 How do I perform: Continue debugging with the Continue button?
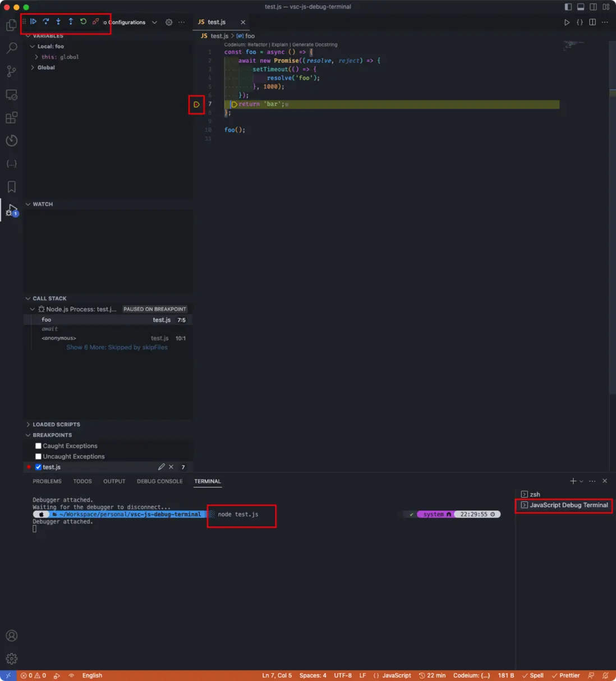coord(34,22)
